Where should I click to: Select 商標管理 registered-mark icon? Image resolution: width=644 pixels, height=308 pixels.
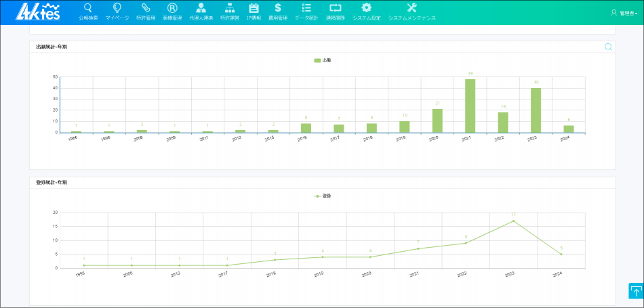point(172,8)
